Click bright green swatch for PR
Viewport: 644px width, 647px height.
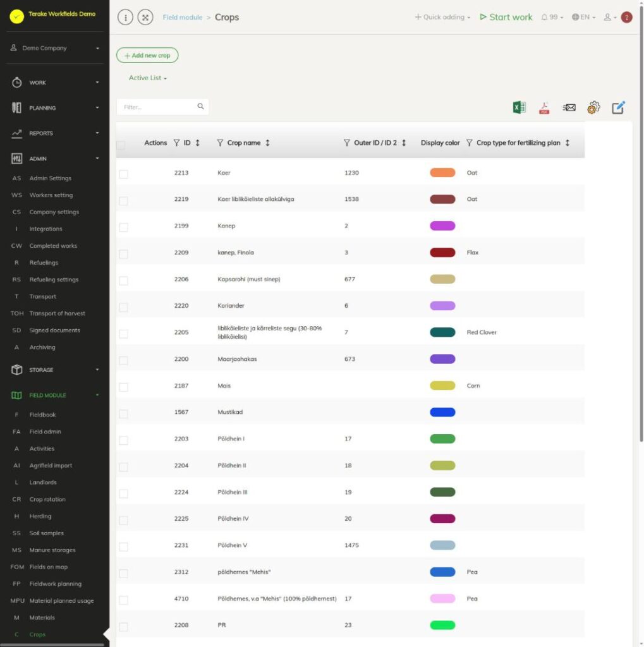pos(442,625)
